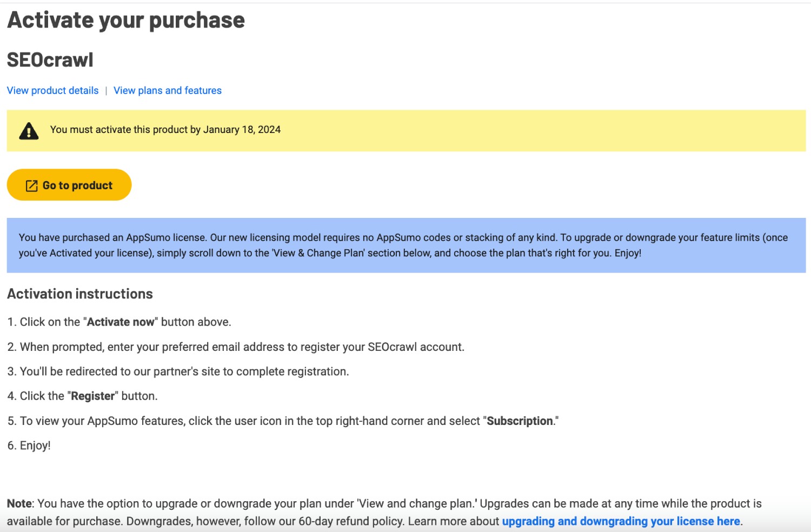The width and height of the screenshot is (811, 532).
Task: Click the 'View & Change Plan' mention in blue banner
Action: (318, 253)
